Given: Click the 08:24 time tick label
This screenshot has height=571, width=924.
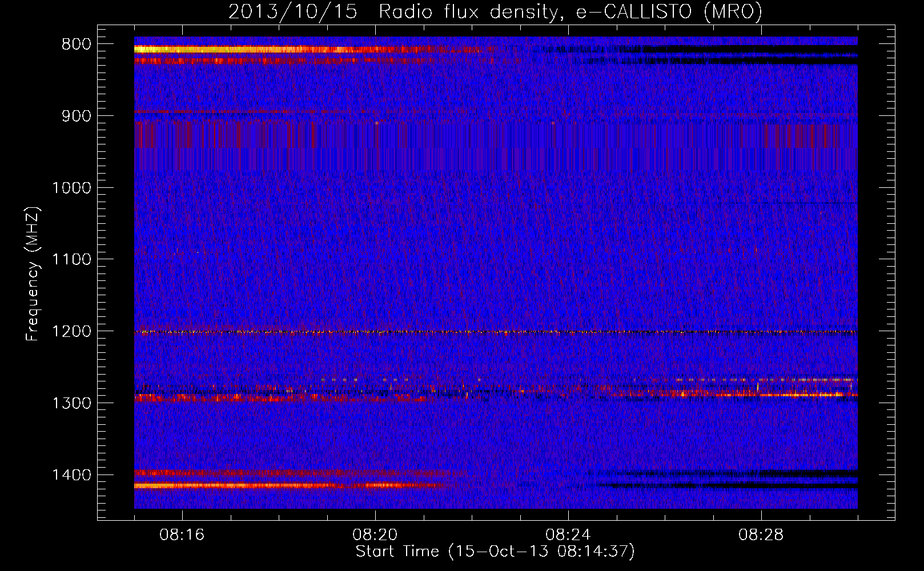Looking at the screenshot, I should click(x=568, y=535).
